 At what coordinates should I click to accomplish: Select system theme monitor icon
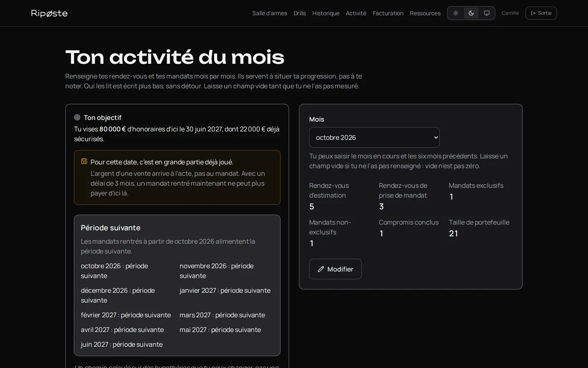487,13
